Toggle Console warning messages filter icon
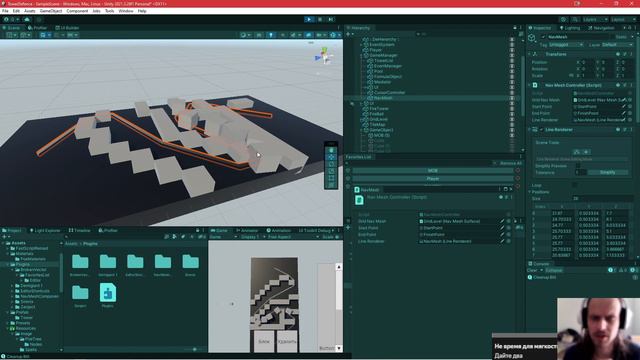 click(x=622, y=270)
